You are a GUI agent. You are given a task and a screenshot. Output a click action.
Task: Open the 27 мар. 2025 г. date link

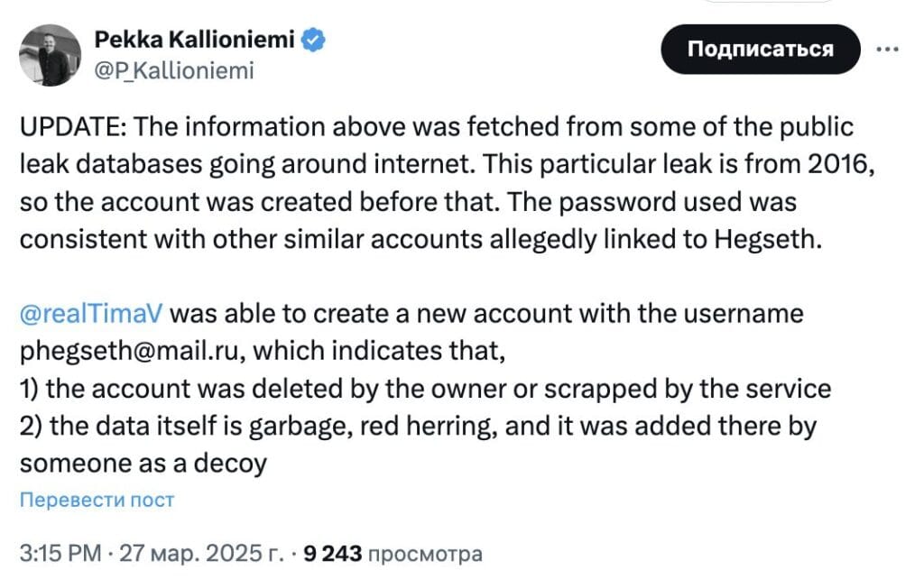coord(201,553)
